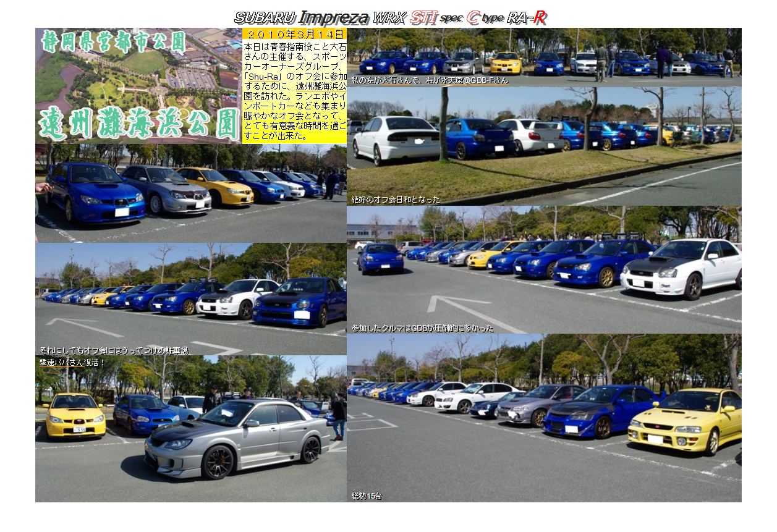The height and width of the screenshot is (532, 777).
Task: Click the caption 絶好のオフ会日和となった
Action: [396, 200]
